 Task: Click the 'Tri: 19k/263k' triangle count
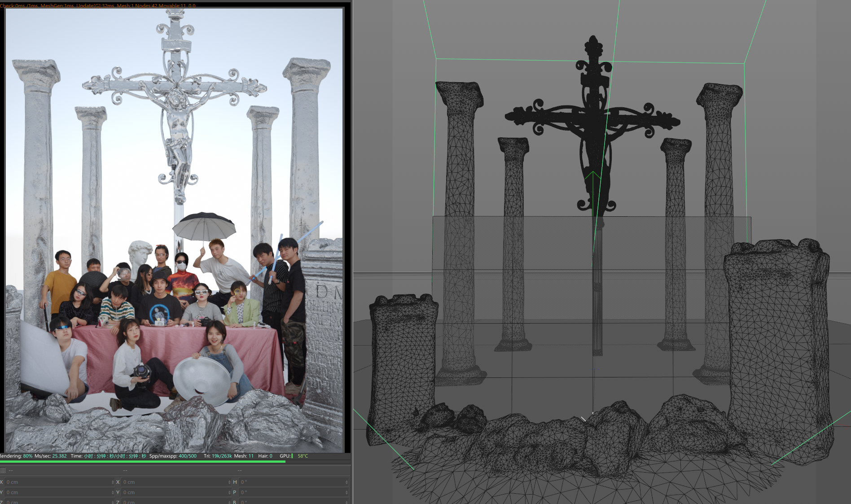pos(218,456)
